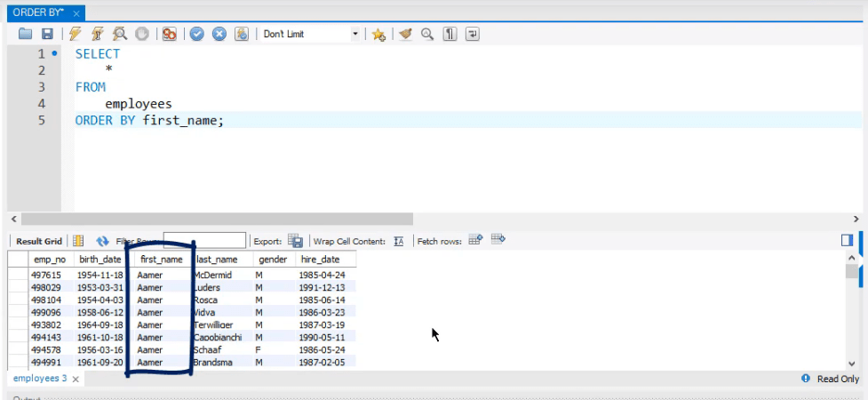
Task: Toggle stop-on-error execution icon
Action: tap(169, 34)
